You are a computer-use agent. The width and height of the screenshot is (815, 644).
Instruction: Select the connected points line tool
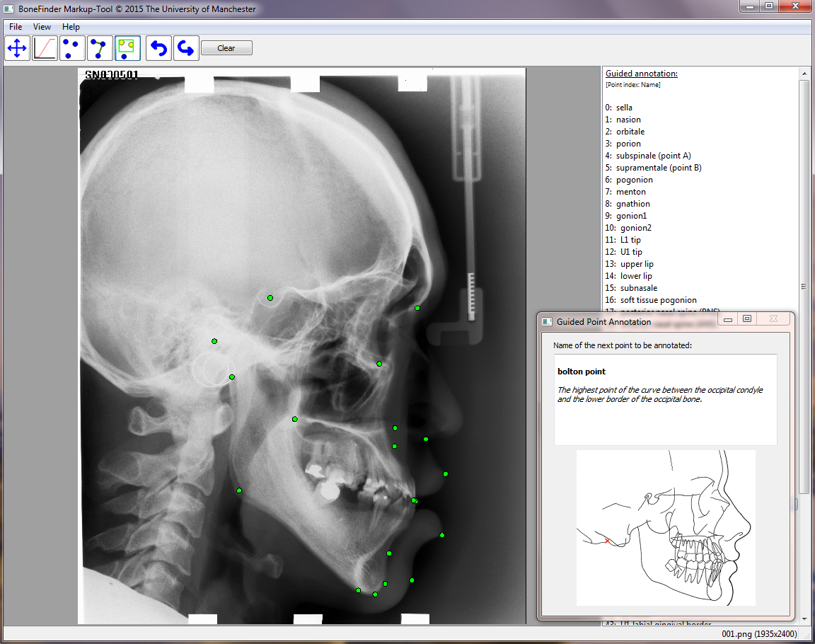coord(100,48)
